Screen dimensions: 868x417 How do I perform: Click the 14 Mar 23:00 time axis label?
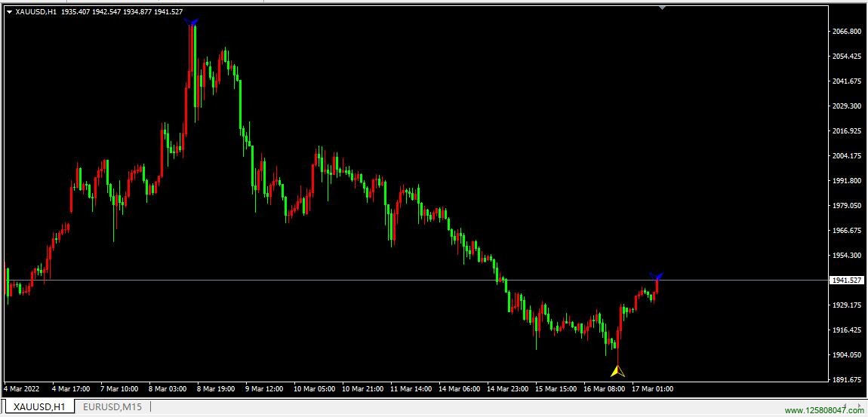pyautogui.click(x=508, y=389)
